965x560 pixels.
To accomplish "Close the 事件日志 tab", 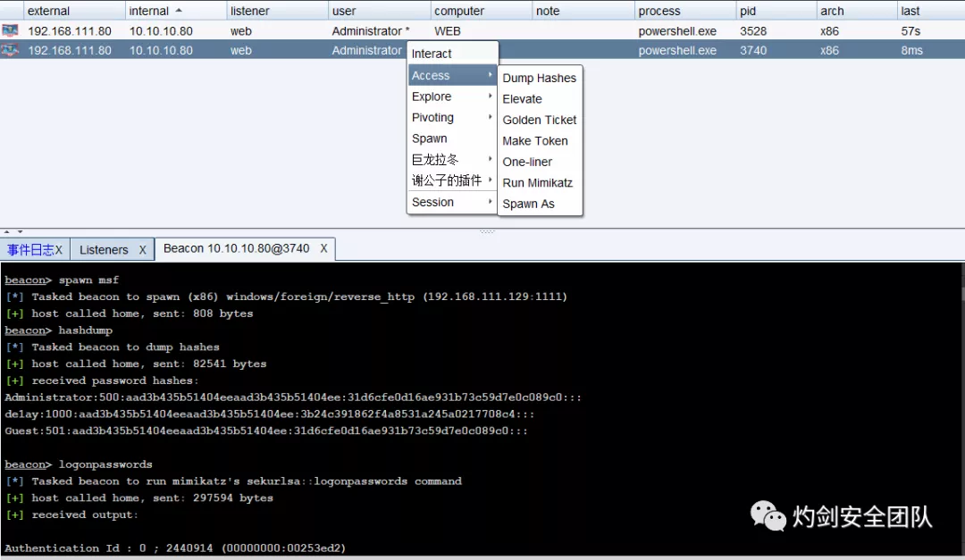I will click(x=59, y=250).
